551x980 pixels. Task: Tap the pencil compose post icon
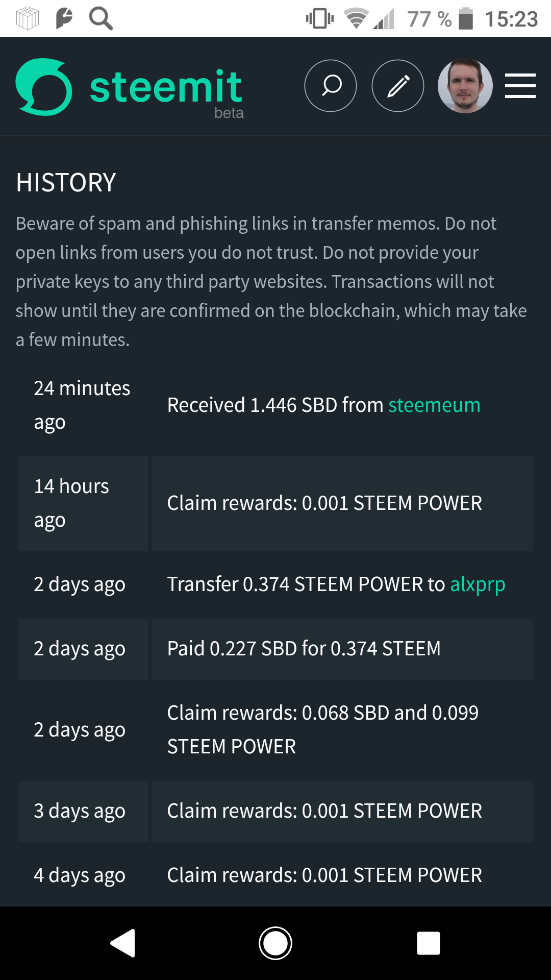(x=398, y=86)
